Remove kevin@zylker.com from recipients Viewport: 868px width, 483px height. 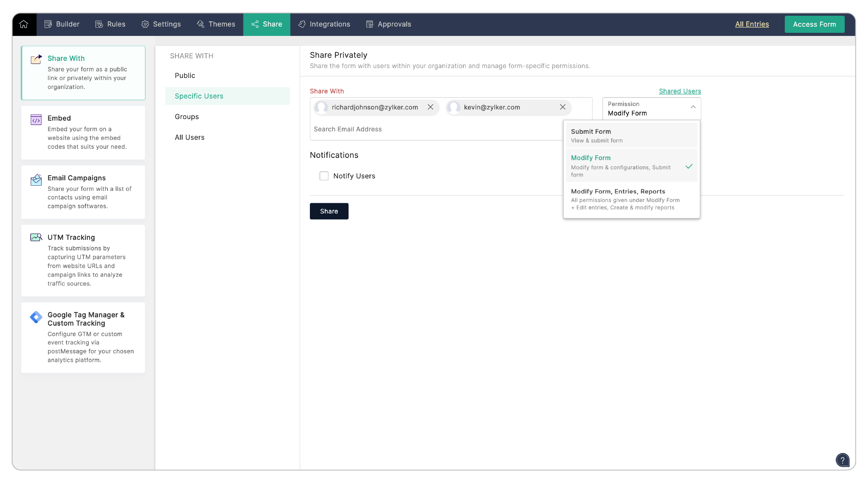click(563, 107)
